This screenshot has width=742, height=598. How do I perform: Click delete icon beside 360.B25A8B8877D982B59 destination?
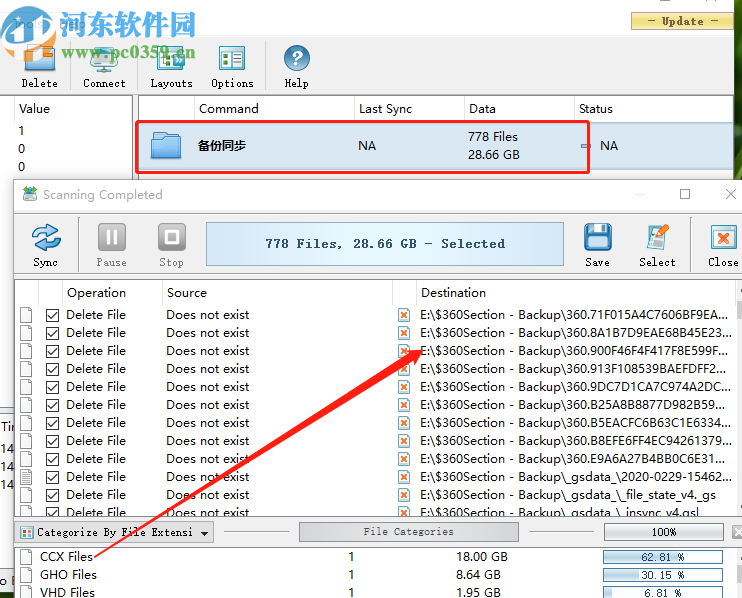click(404, 405)
